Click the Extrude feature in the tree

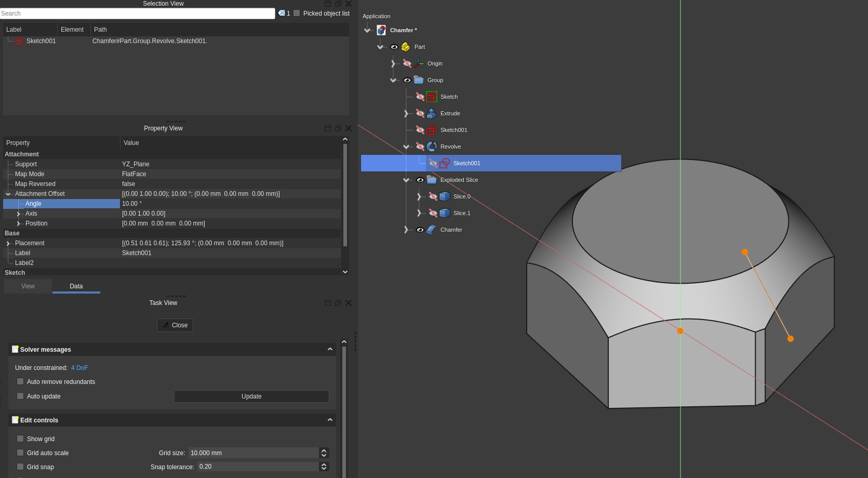(449, 113)
